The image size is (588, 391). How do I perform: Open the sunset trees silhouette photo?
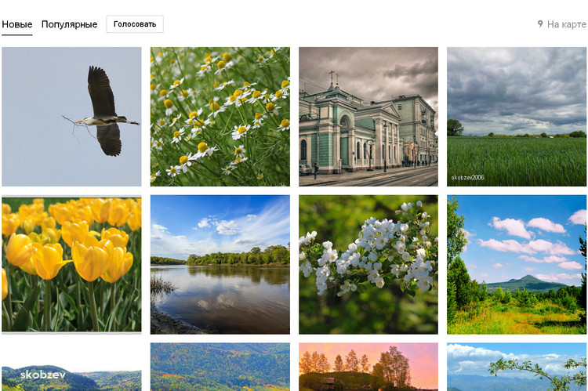click(x=368, y=367)
